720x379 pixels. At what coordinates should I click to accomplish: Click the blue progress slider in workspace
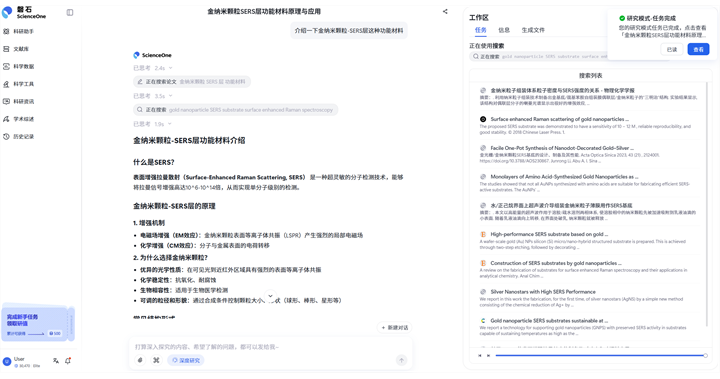601,356
